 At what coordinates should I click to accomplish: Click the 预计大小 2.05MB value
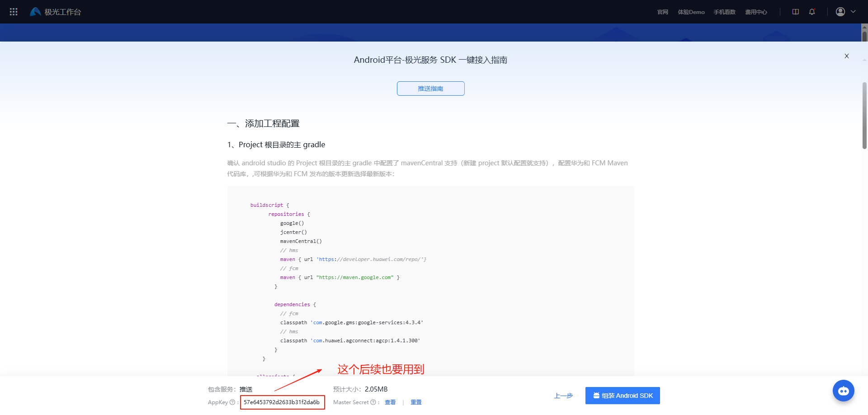pos(376,389)
